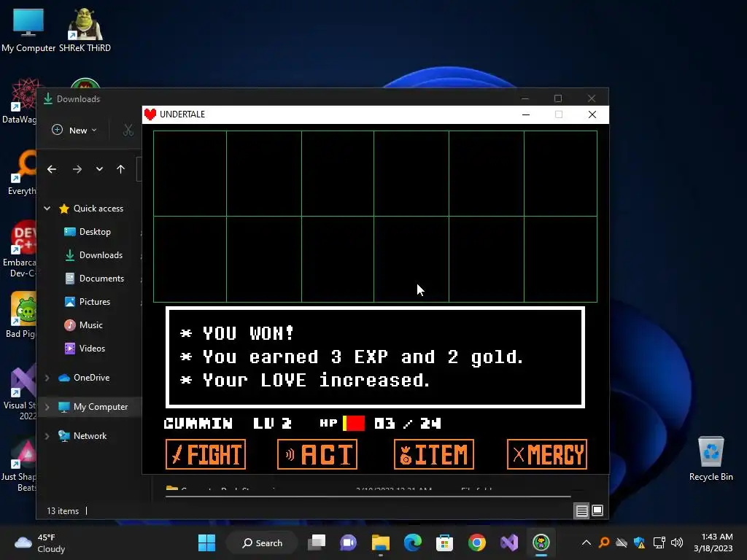
Task: Switch Explorer to large thumbnails view
Action: coord(597,511)
